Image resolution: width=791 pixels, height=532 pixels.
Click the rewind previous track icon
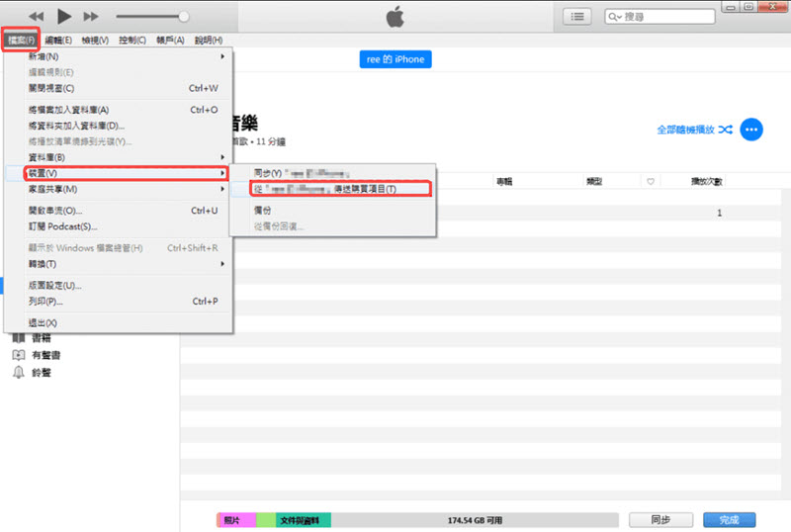tap(37, 17)
